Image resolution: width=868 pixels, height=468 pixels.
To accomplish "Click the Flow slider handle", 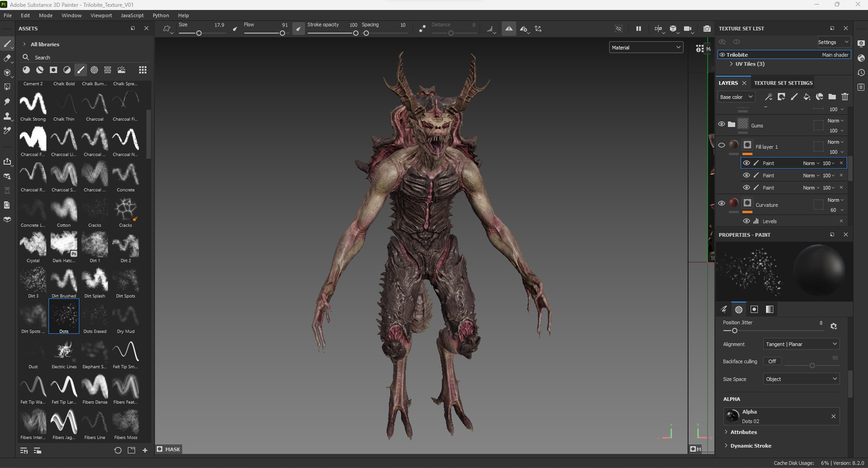I will pos(282,33).
